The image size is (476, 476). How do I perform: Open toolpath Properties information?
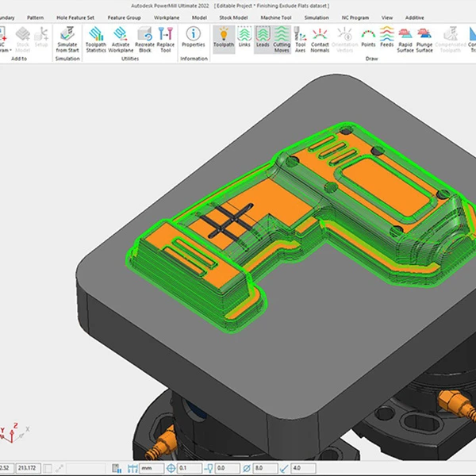[x=194, y=38]
